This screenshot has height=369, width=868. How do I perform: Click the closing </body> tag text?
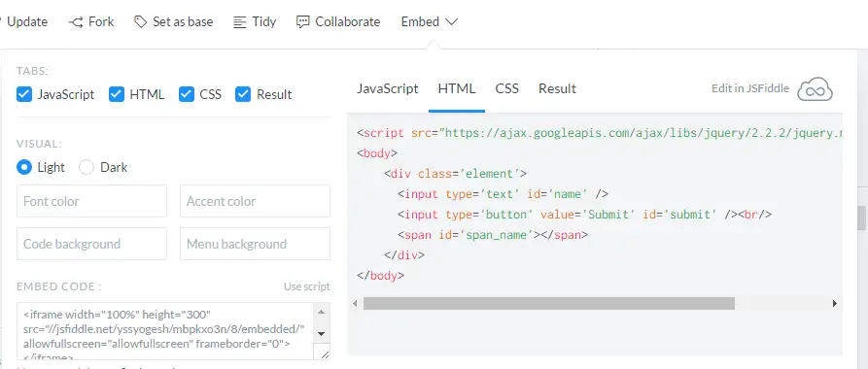[x=381, y=276]
